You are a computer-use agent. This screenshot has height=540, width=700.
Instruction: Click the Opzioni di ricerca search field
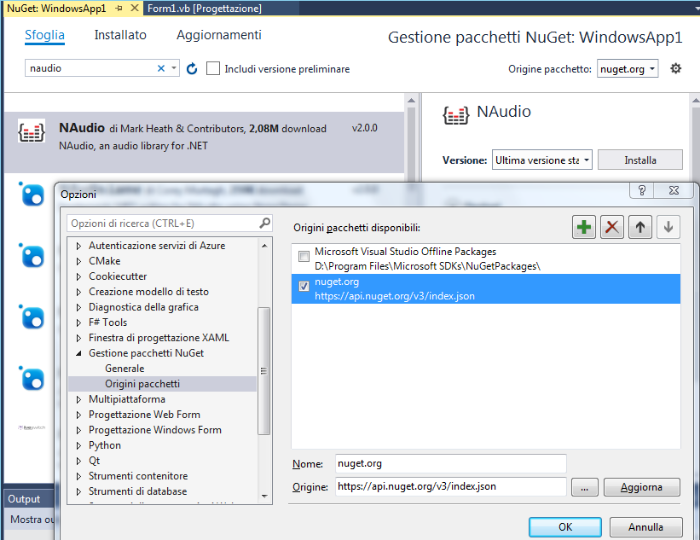point(170,223)
